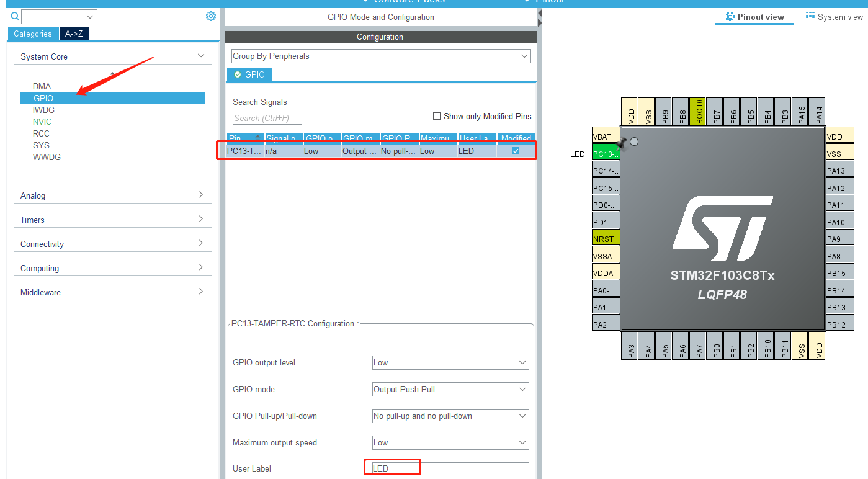Click the PB9 pin on chip

click(664, 112)
